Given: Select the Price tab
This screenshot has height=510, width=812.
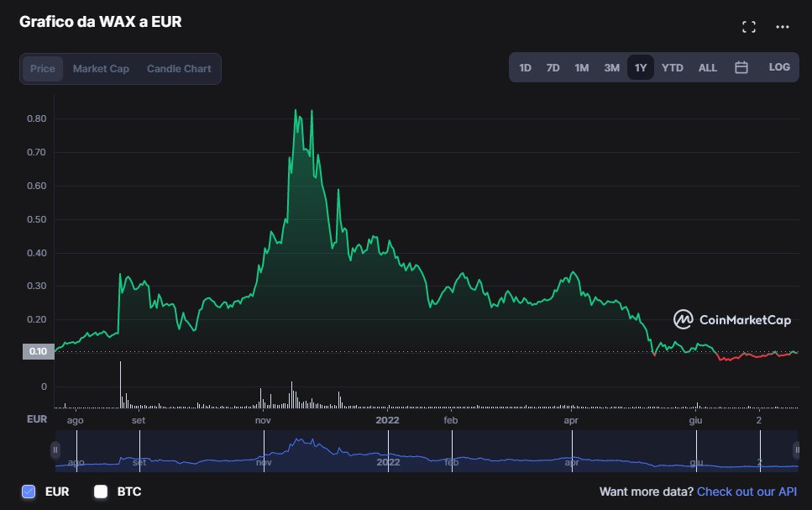Looking at the screenshot, I should point(43,68).
